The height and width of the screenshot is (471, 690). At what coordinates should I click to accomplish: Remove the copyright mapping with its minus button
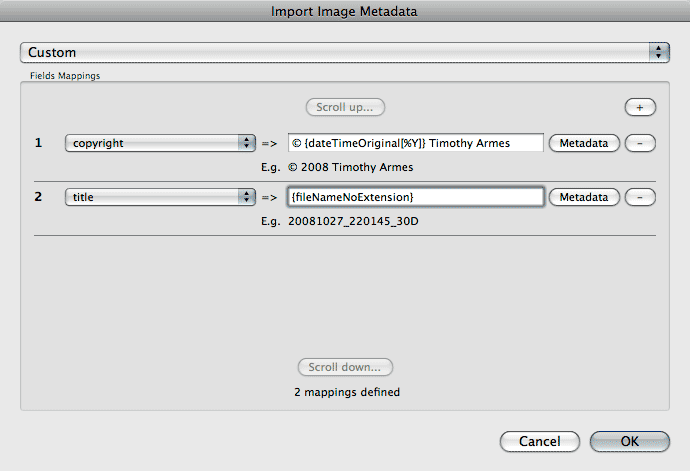tap(640, 143)
